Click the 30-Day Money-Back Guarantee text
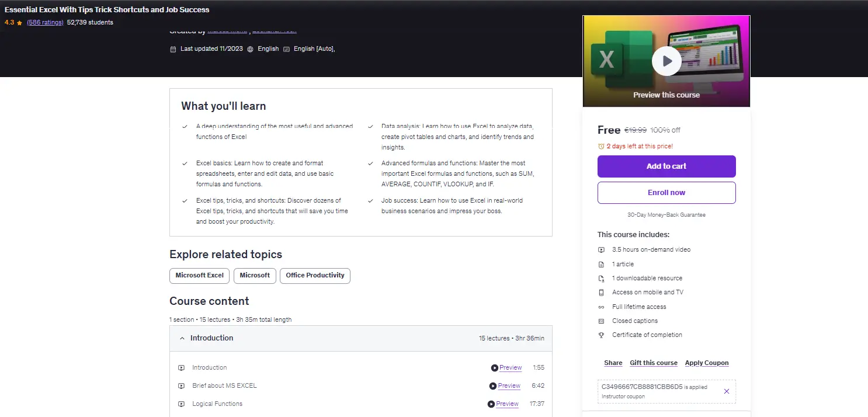Viewport: 868px width, 417px height. [x=666, y=215]
